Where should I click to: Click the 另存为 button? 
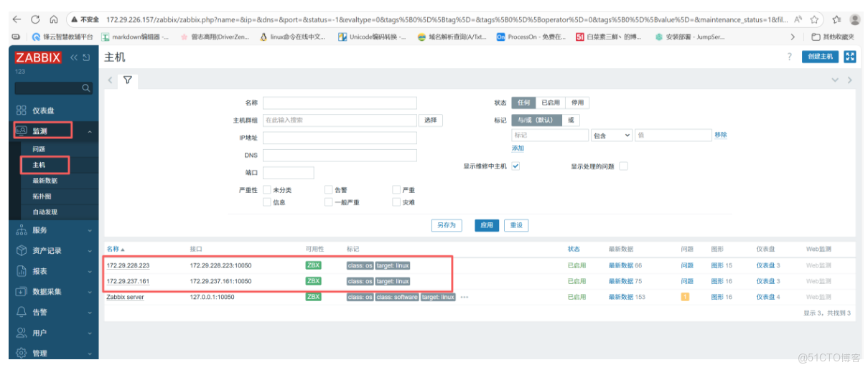(447, 225)
